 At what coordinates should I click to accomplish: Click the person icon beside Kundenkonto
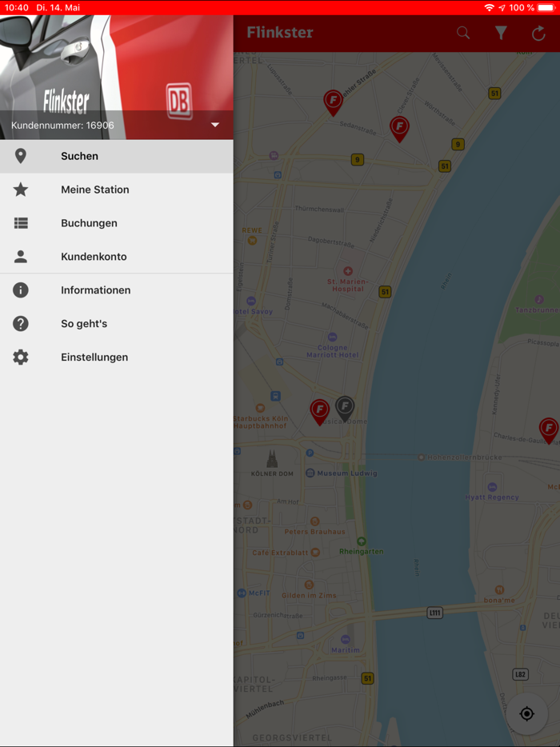coord(21,256)
